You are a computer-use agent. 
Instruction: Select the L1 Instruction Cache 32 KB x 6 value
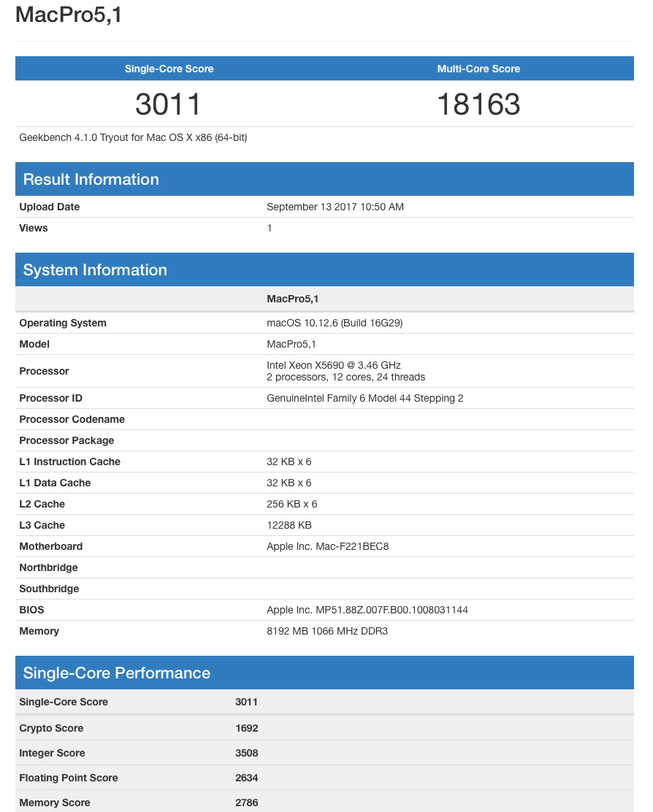click(x=289, y=461)
